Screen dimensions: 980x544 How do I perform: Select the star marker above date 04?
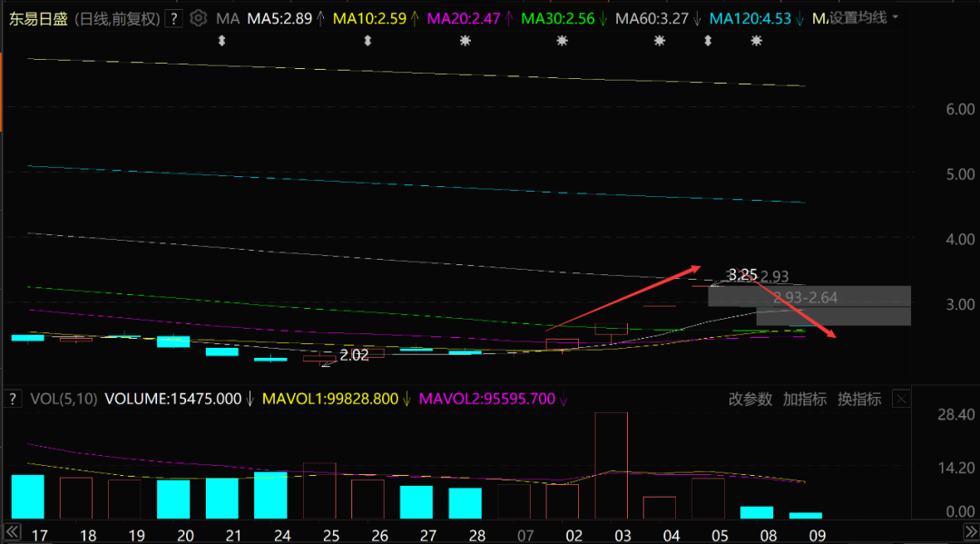[x=660, y=41]
